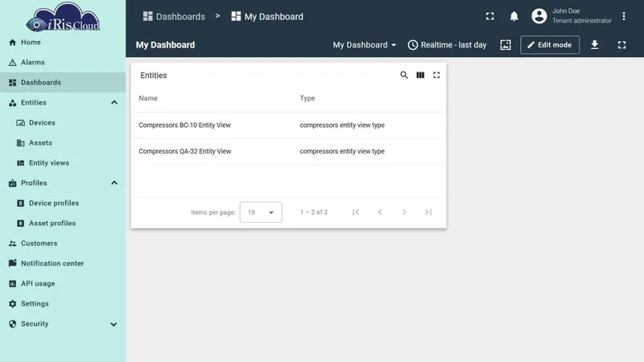
Task: Expand Entities widget to fullscreen
Action: (x=436, y=75)
